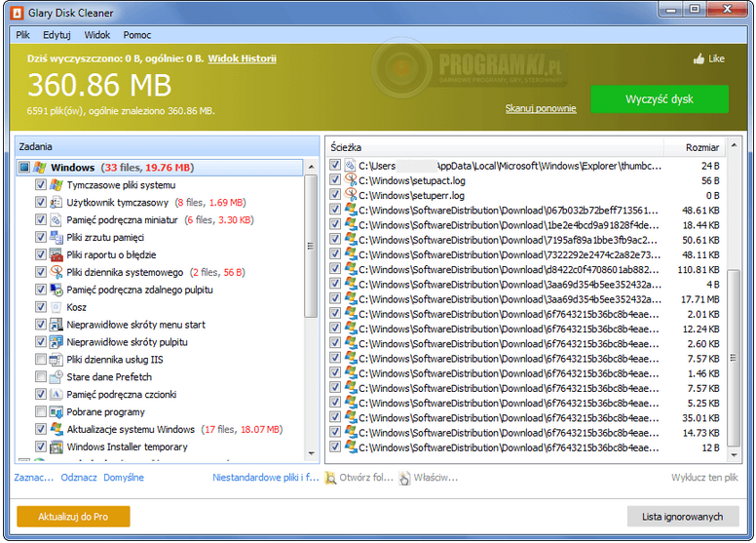The height and width of the screenshot is (543, 756).
Task: Click the Aktualizuj do Pro button
Action: [73, 517]
